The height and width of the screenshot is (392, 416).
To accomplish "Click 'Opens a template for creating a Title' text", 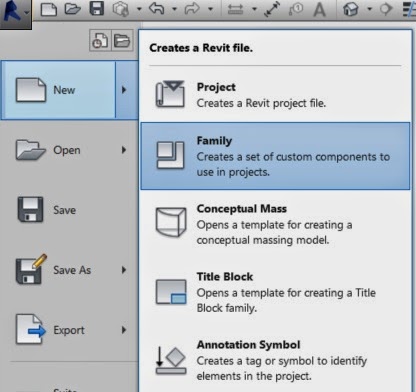I will click(x=286, y=293).
